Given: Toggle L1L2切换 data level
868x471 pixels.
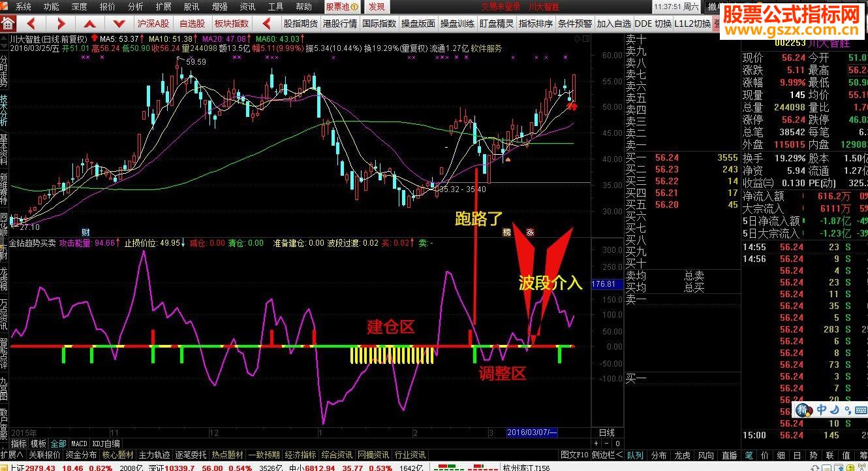Looking at the screenshot, I should pyautogui.click(x=692, y=24).
